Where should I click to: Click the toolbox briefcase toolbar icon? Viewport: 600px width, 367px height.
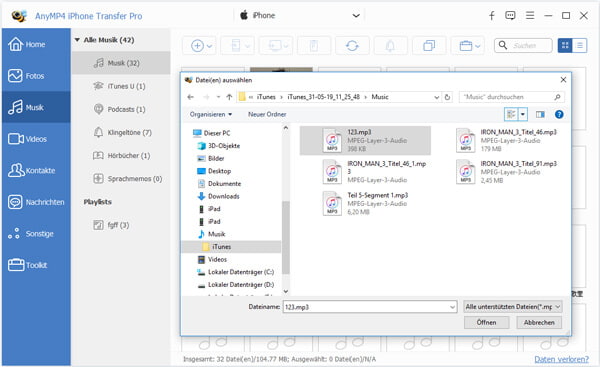[468, 46]
